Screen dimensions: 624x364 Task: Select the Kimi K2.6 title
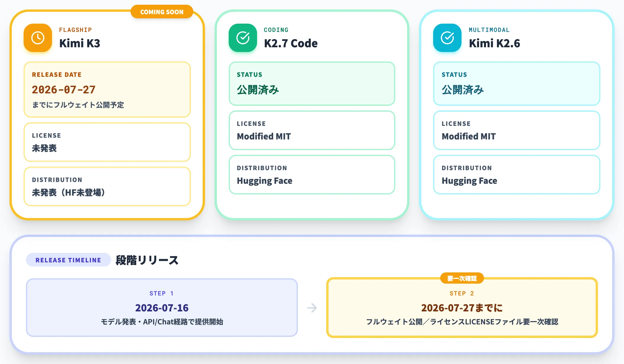[494, 43]
